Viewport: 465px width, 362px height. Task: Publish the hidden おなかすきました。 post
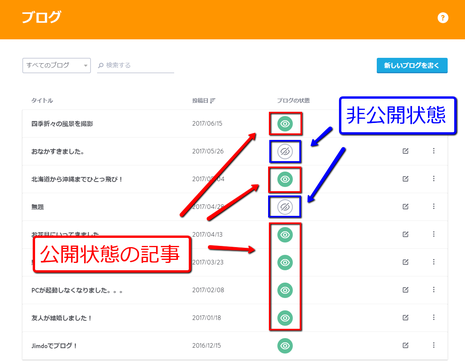285,152
